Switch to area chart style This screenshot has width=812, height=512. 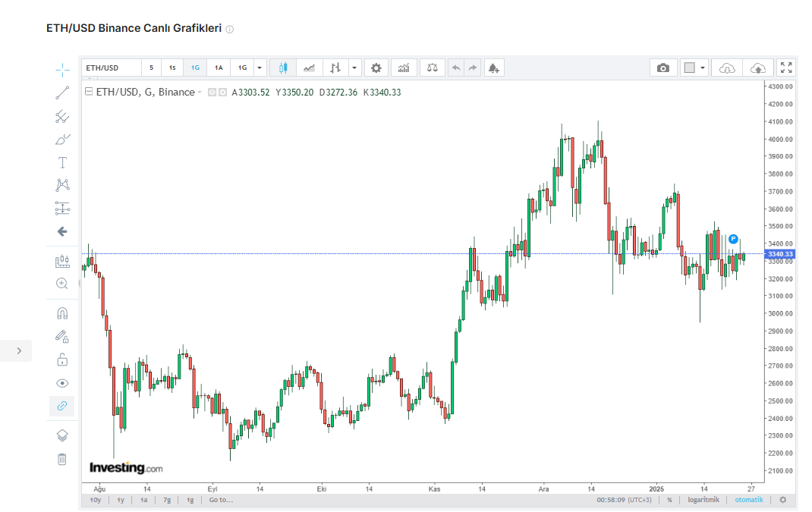point(309,68)
